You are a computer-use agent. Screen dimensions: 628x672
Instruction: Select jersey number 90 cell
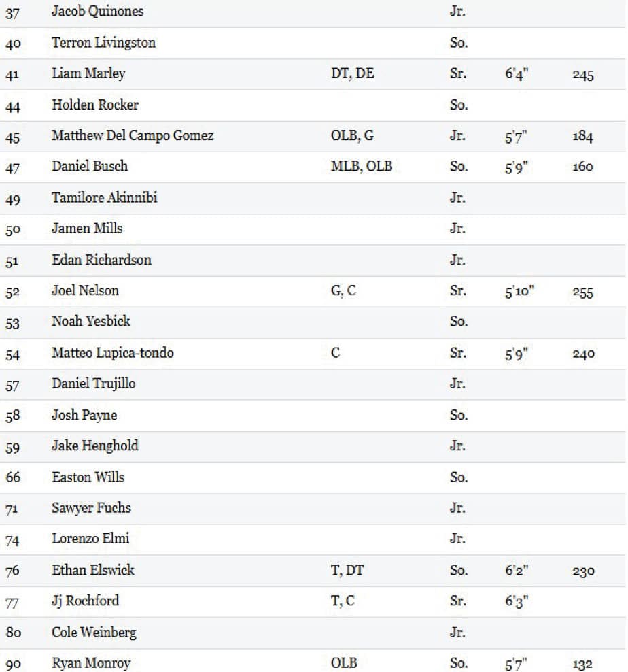pos(14,664)
